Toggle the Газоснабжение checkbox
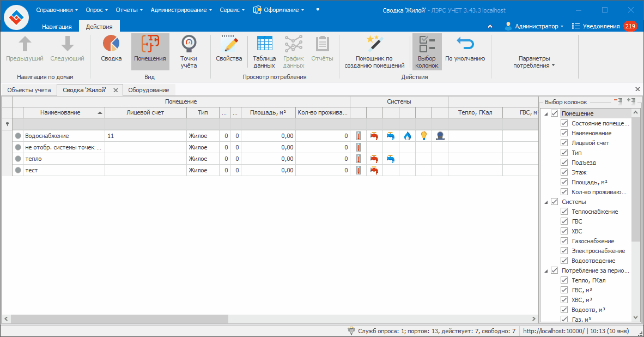Viewport: 644px width, 337px height. (x=564, y=241)
